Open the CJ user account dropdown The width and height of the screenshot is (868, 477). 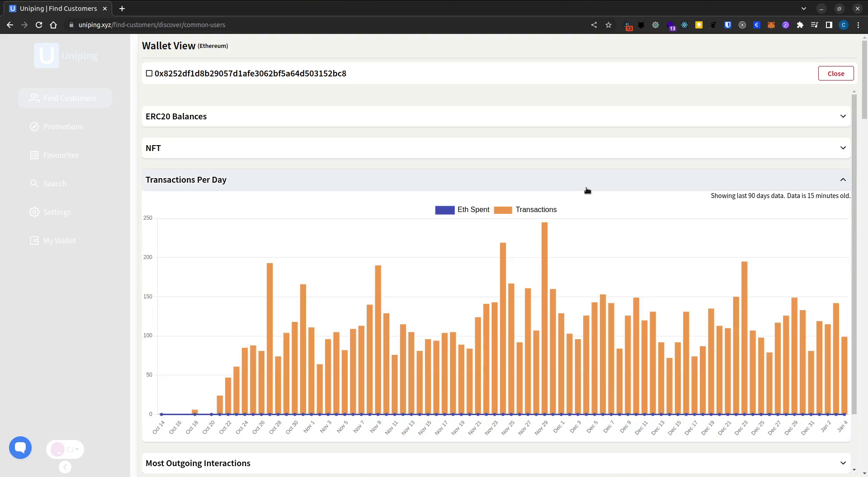tap(65, 449)
